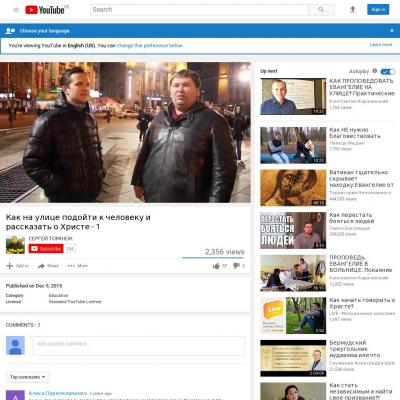Image resolution: width=400 pixels, height=400 pixels.
Task: Click the 2,356 views count text
Action: tap(225, 252)
